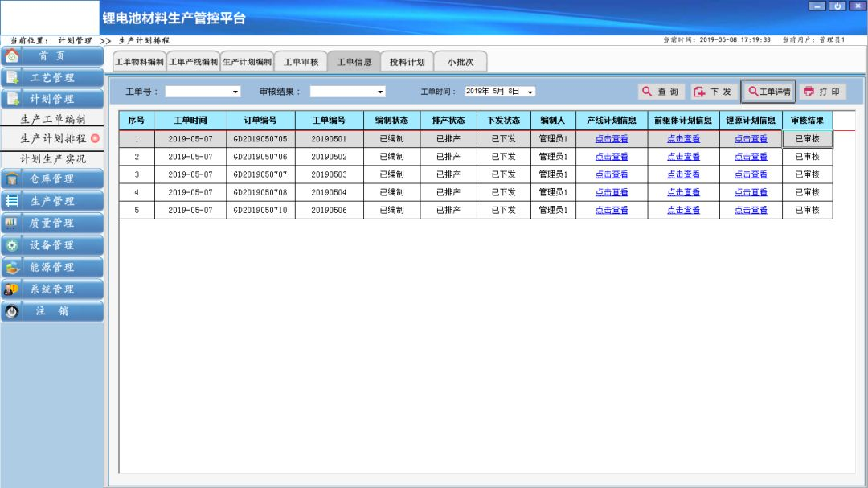Click the 质量管理 chart icon

pyautogui.click(x=11, y=223)
